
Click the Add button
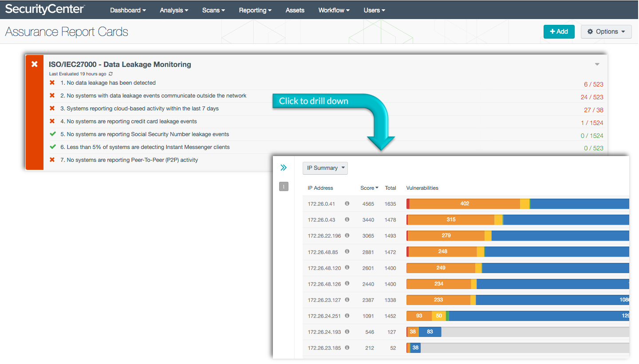(x=559, y=31)
